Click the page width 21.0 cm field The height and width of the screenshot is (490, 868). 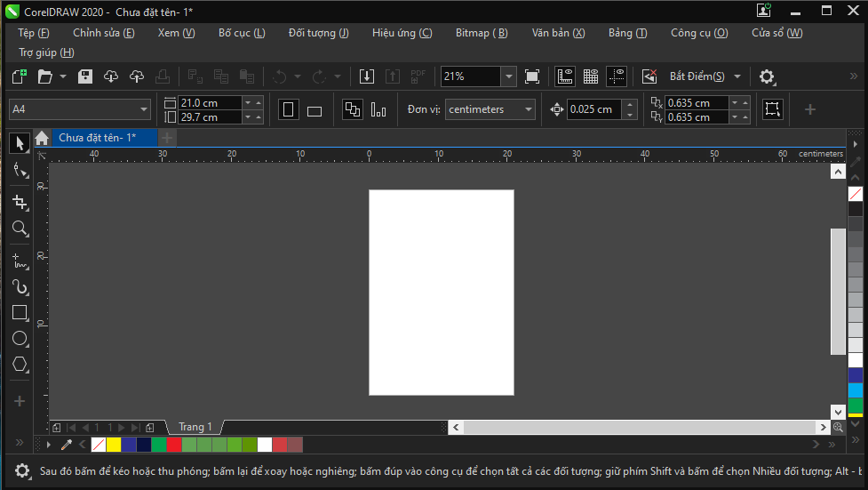pos(211,102)
